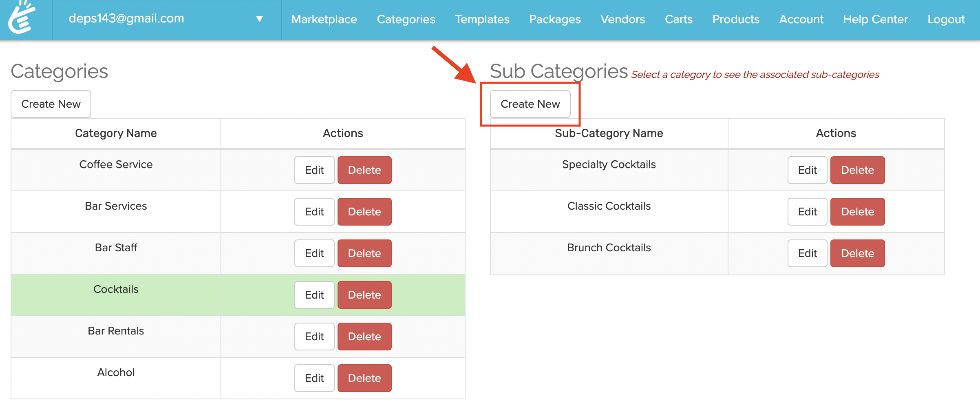Go to Products in navigation
The image size is (980, 412).
click(x=736, y=19)
